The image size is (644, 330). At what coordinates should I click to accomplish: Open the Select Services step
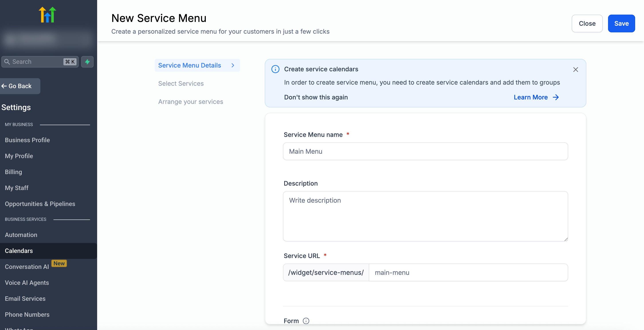181,83
